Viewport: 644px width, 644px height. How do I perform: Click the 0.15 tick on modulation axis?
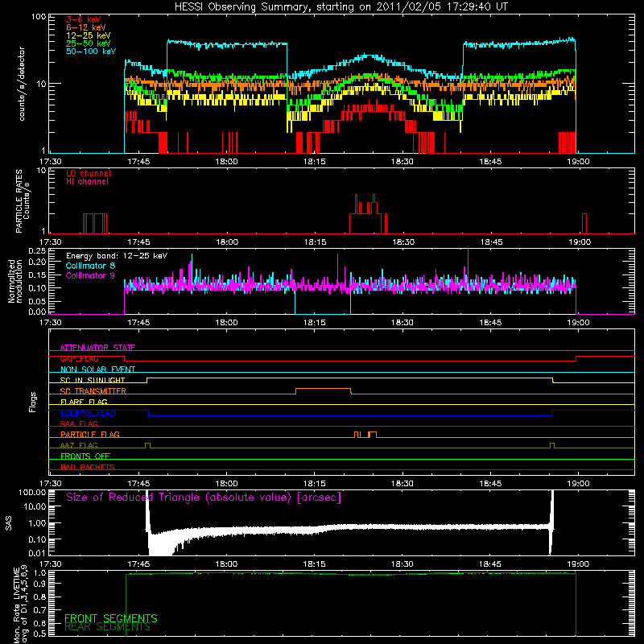pos(37,275)
